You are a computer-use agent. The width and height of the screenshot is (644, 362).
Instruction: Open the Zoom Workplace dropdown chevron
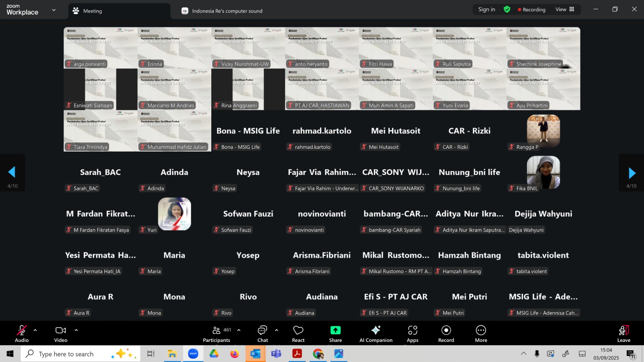54,10
